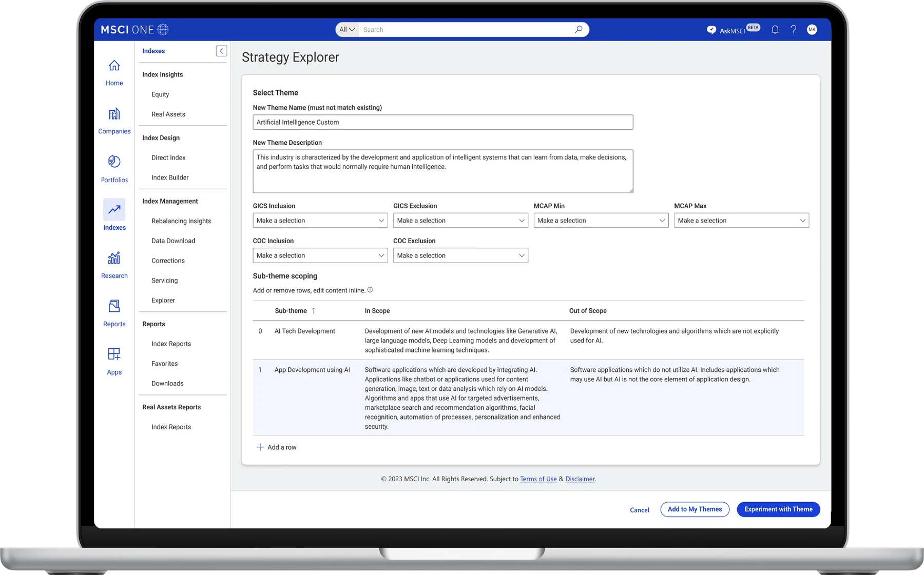
Task: Click the MSCI ONE logo
Action: 134,30
